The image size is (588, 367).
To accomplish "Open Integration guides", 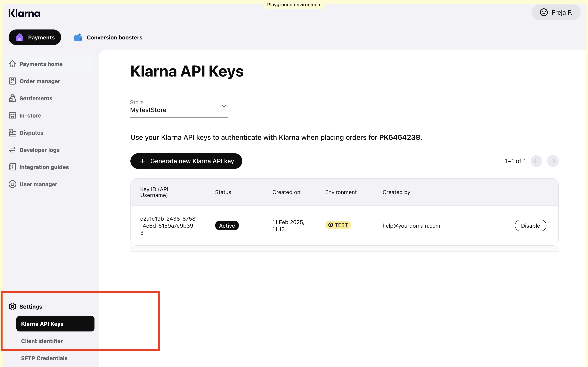I will [x=44, y=167].
